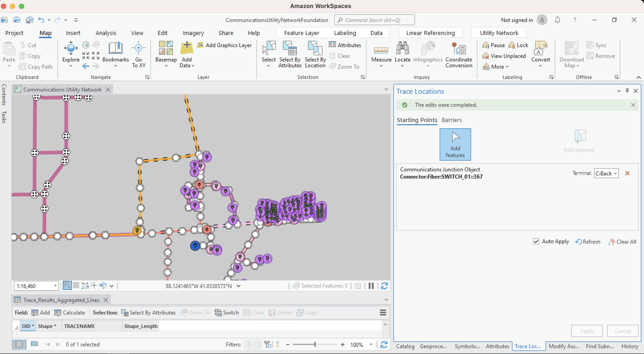Open the Basemap gallery
The height and width of the screenshot is (354, 644).
click(x=166, y=54)
